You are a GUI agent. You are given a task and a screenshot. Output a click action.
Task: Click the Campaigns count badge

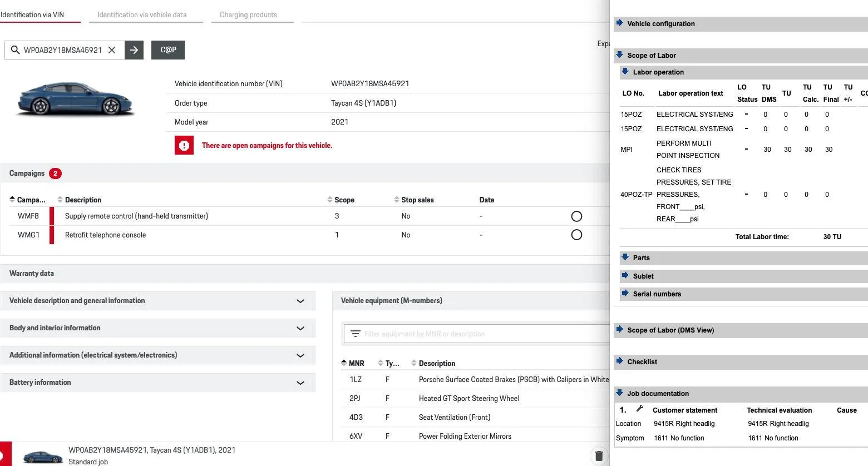click(x=55, y=173)
